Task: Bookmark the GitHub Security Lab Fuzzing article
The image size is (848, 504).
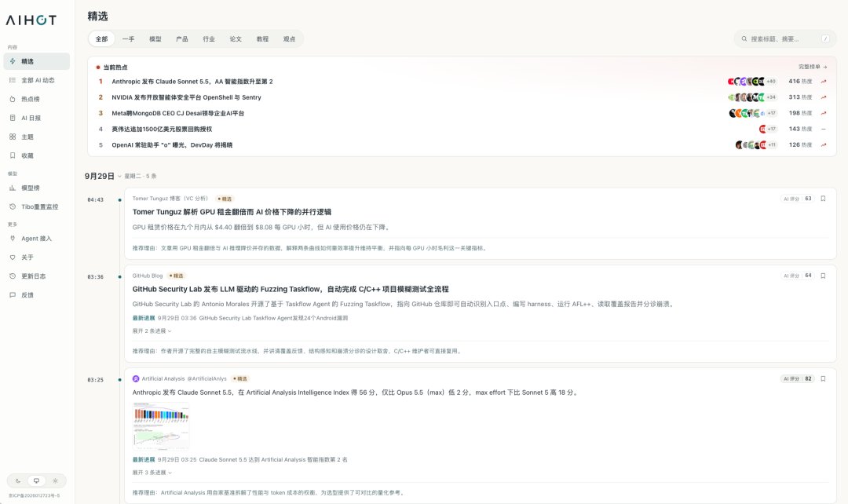Action: (x=823, y=276)
